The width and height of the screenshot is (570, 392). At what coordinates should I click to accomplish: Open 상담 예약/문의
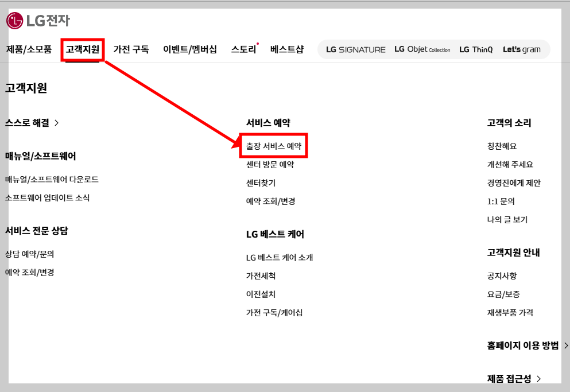(x=29, y=254)
